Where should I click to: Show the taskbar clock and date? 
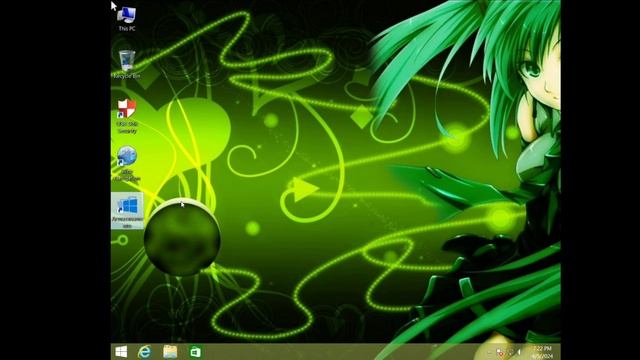pyautogui.click(x=542, y=352)
